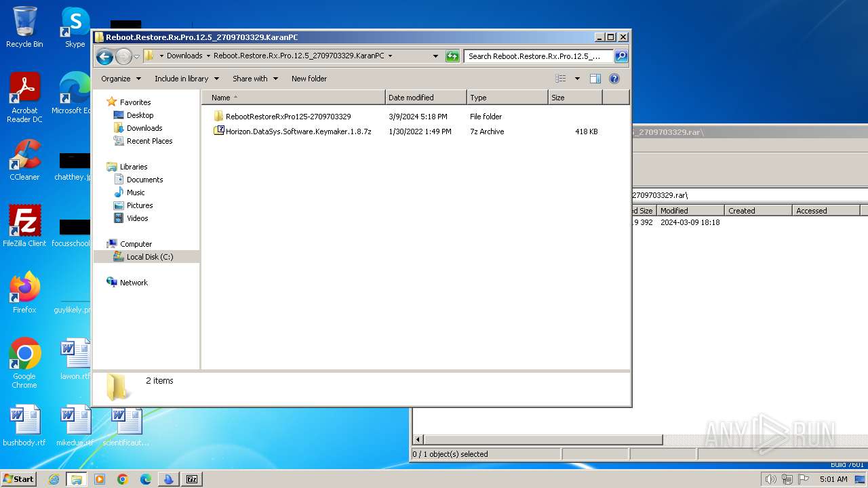Open Explorer help question mark icon
The width and height of the screenshot is (868, 488).
click(614, 79)
